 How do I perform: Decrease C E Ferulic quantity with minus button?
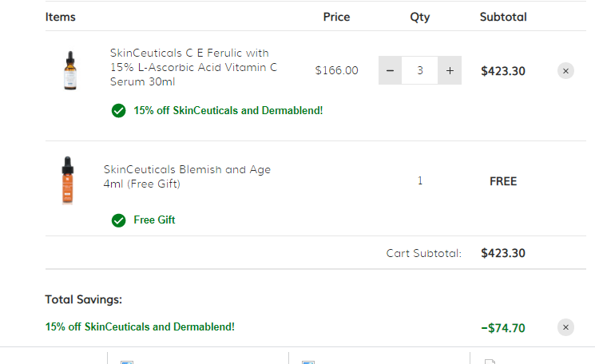pos(390,70)
